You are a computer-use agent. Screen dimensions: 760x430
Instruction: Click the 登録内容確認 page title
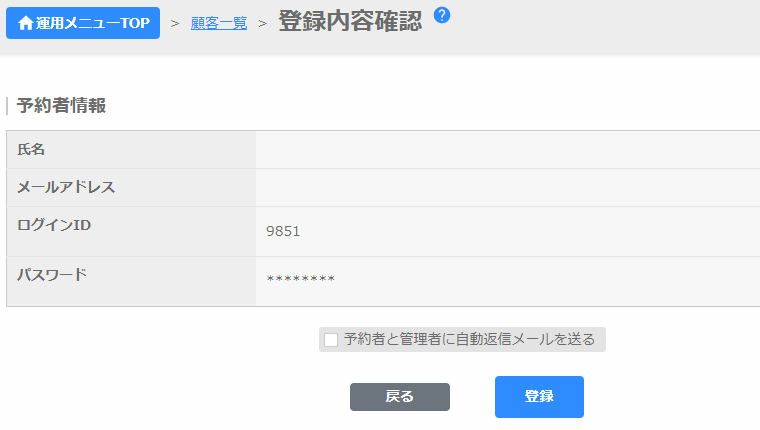[x=349, y=22]
